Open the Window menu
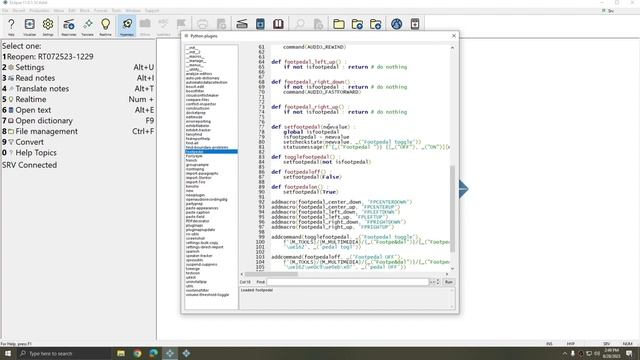This screenshot has height=360, width=640. [x=133, y=11]
